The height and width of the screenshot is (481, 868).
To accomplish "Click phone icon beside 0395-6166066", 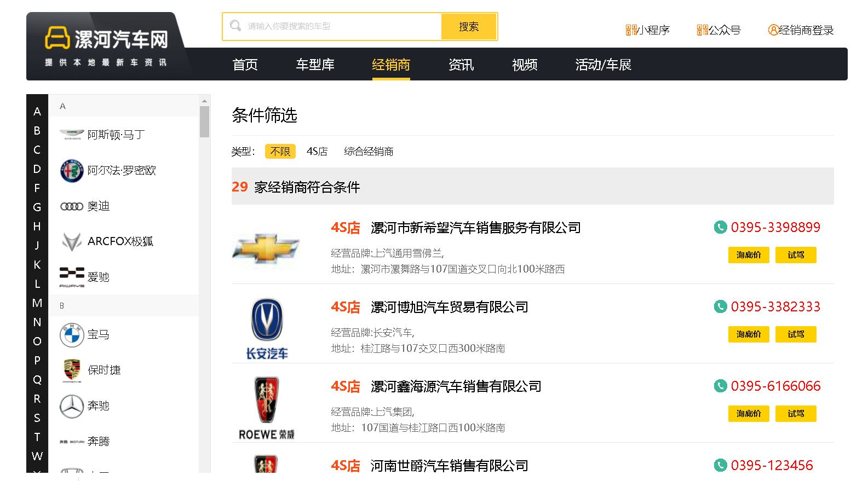I will click(720, 386).
